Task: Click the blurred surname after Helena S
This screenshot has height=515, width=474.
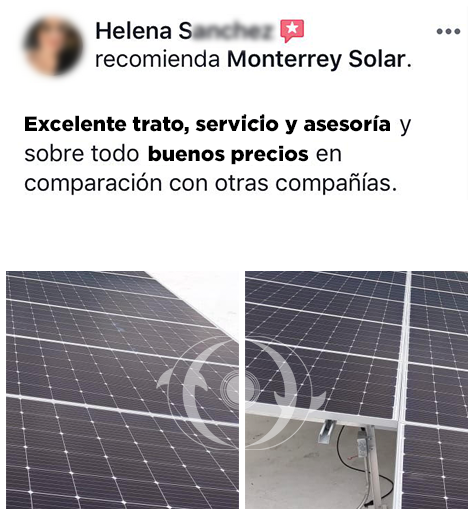Action: click(233, 31)
